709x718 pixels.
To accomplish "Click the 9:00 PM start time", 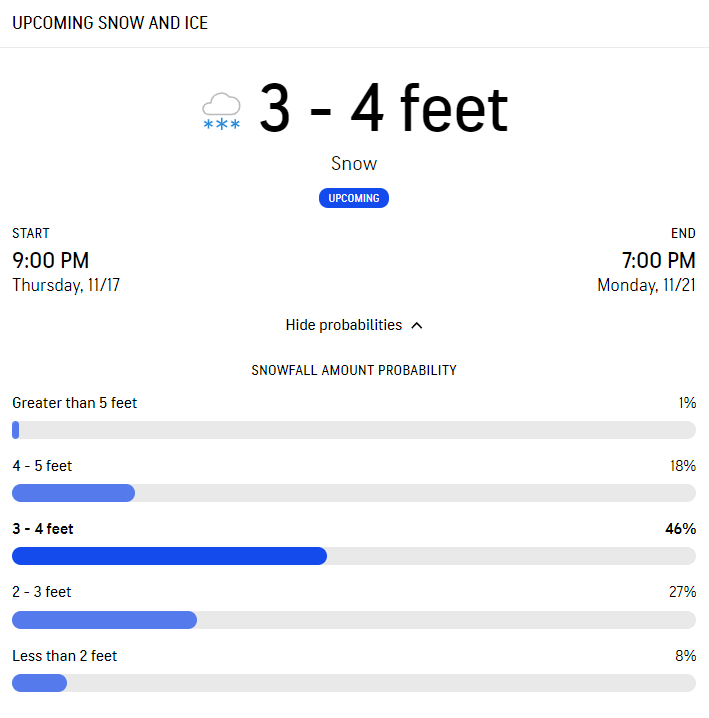I will 51,261.
